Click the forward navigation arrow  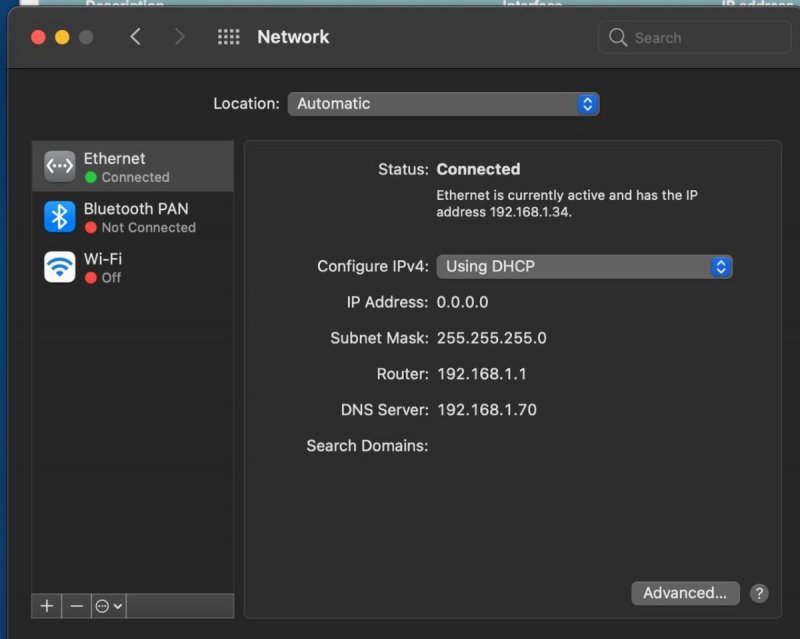pyautogui.click(x=179, y=37)
